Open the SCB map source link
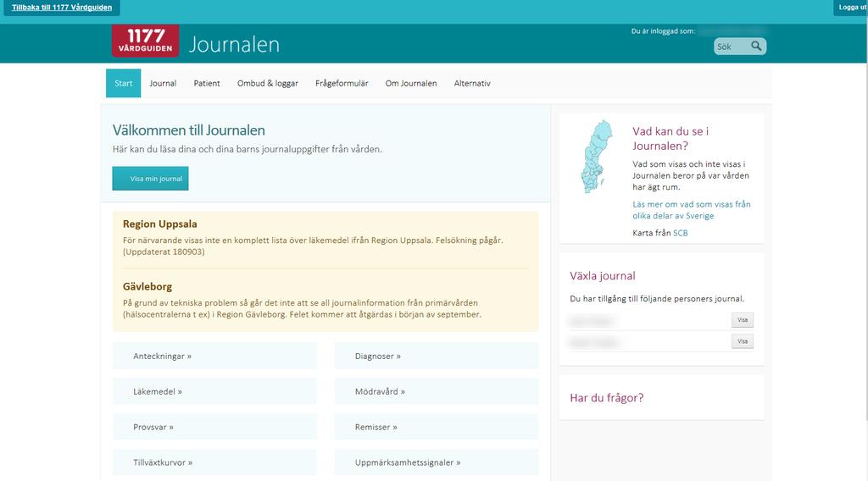The height and width of the screenshot is (481, 868). [x=681, y=234]
